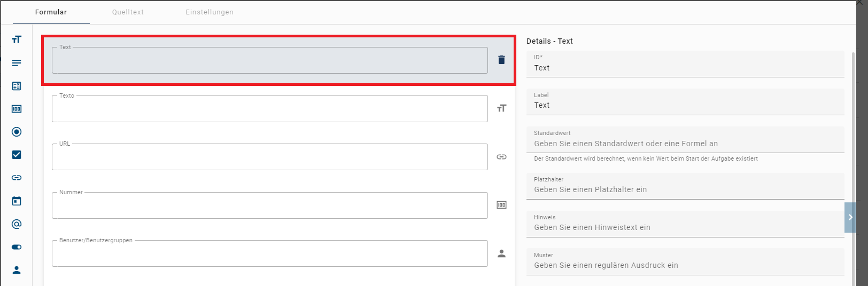Pick the radio button element in the palette

(x=17, y=132)
